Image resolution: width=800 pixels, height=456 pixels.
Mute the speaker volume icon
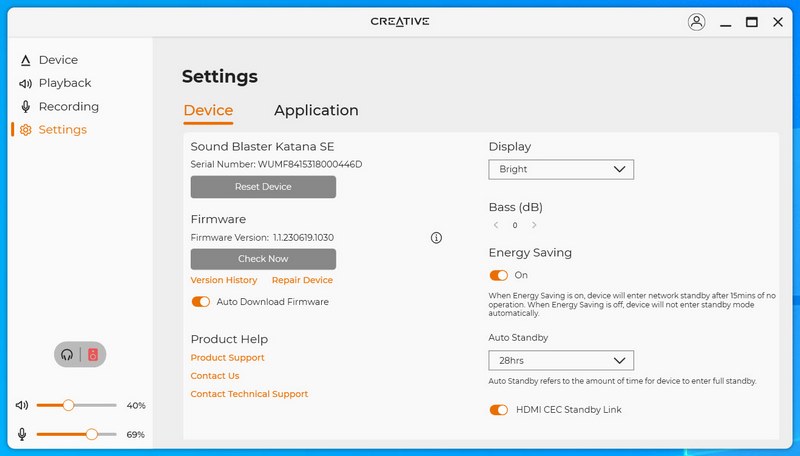coord(22,405)
